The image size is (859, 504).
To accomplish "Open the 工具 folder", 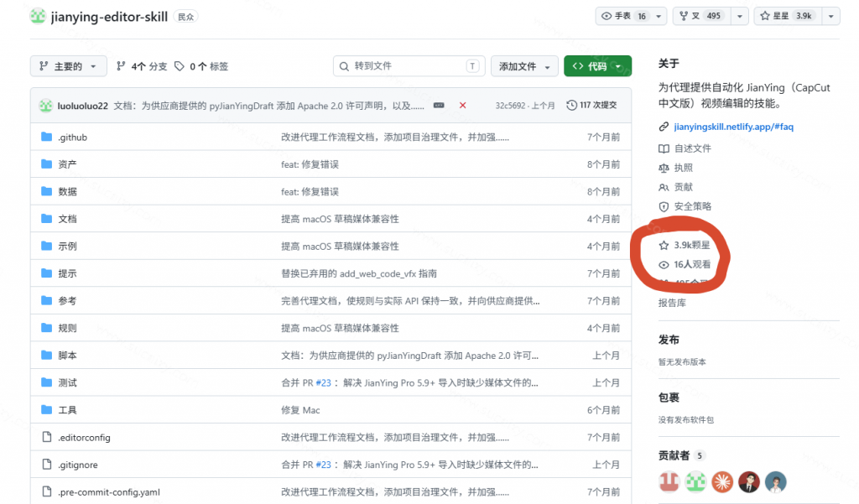I will pyautogui.click(x=67, y=410).
